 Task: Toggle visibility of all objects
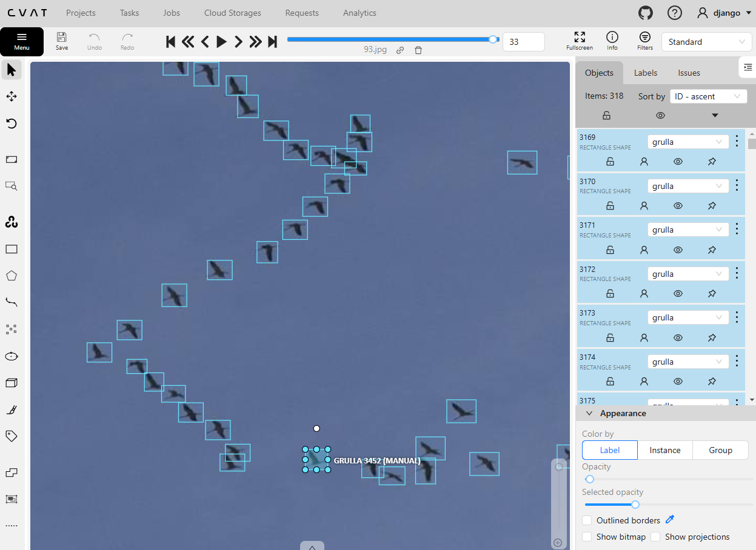[x=661, y=115]
